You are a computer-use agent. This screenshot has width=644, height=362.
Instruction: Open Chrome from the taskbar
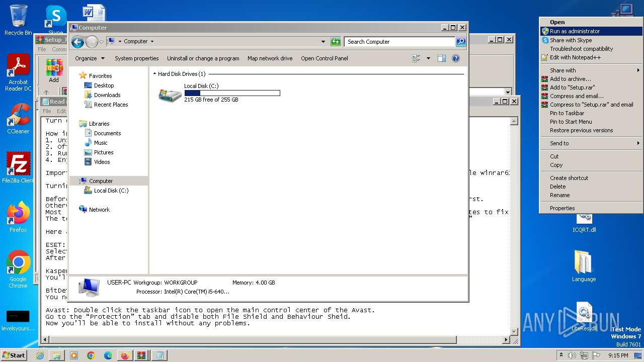click(91, 355)
